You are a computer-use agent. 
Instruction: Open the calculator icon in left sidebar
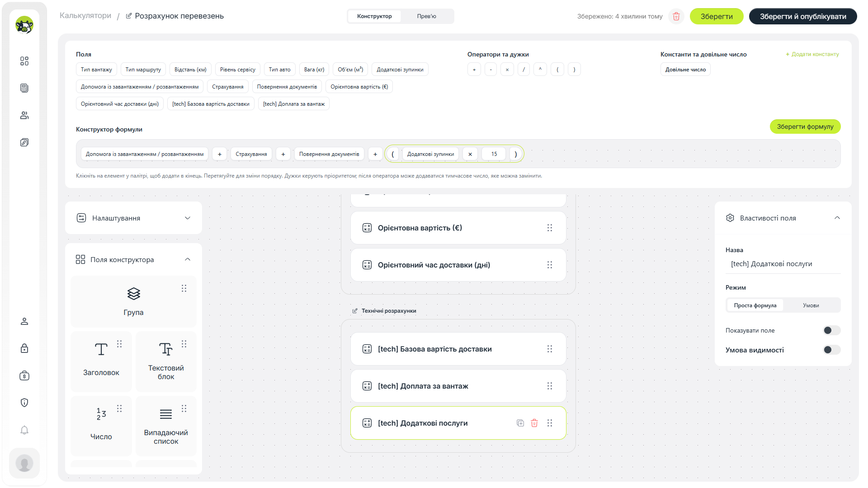24,88
